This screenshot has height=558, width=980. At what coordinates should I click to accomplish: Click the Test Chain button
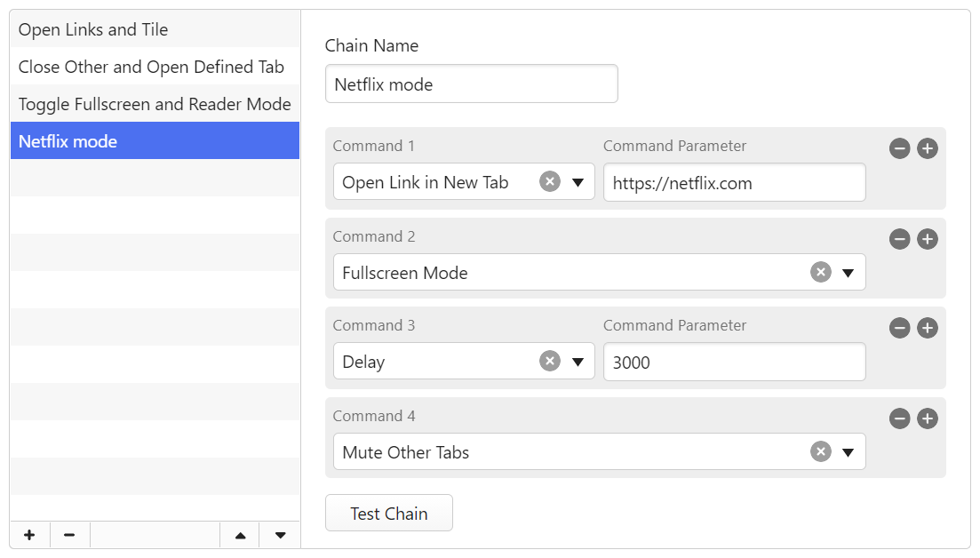[x=389, y=513]
